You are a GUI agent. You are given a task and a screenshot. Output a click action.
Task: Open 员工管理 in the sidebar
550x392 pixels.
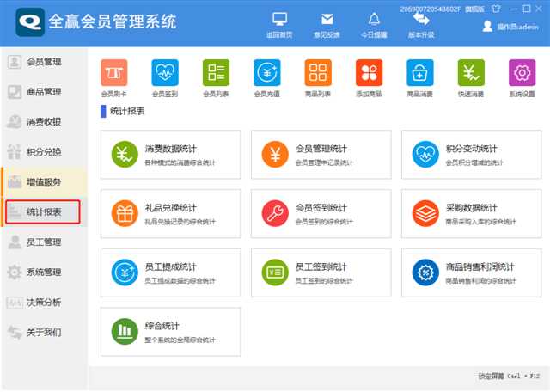coord(44,242)
